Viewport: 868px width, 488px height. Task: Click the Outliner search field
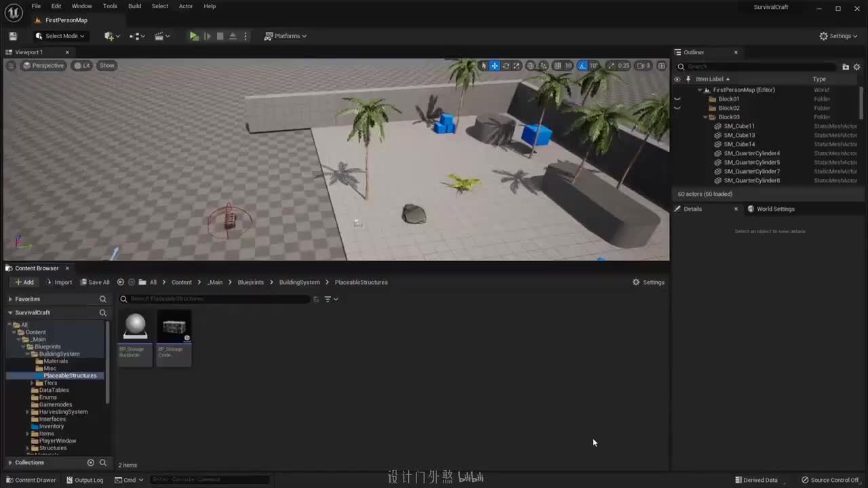click(x=757, y=66)
